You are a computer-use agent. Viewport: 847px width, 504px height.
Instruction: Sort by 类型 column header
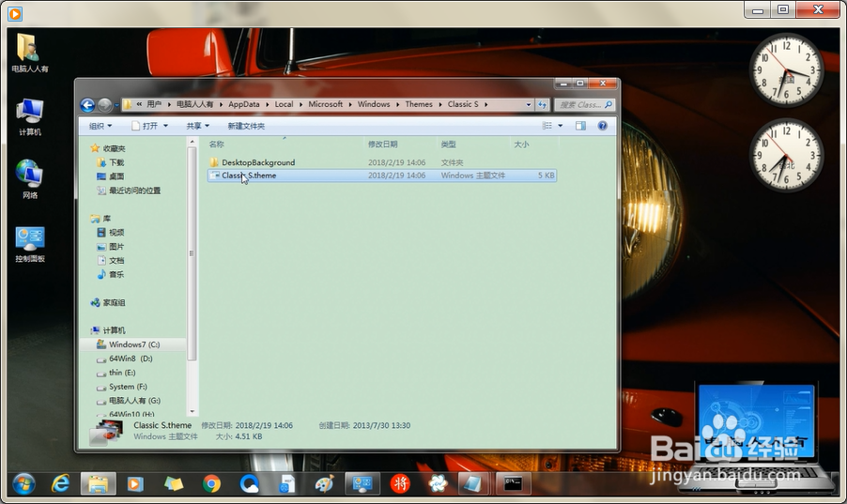tap(448, 145)
